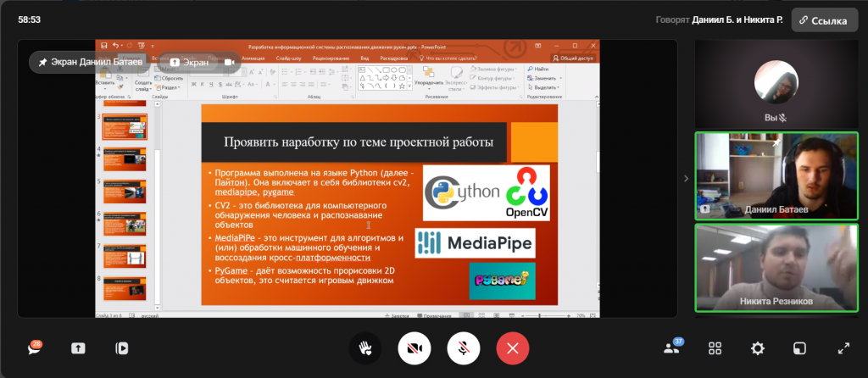
Task: Toggle underline Ч formatting
Action: pyautogui.click(x=213, y=84)
